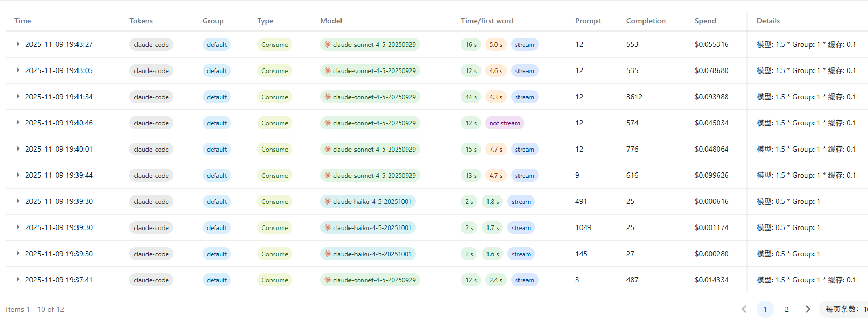
Task: Expand the 19:37:41 log row
Action: point(18,280)
